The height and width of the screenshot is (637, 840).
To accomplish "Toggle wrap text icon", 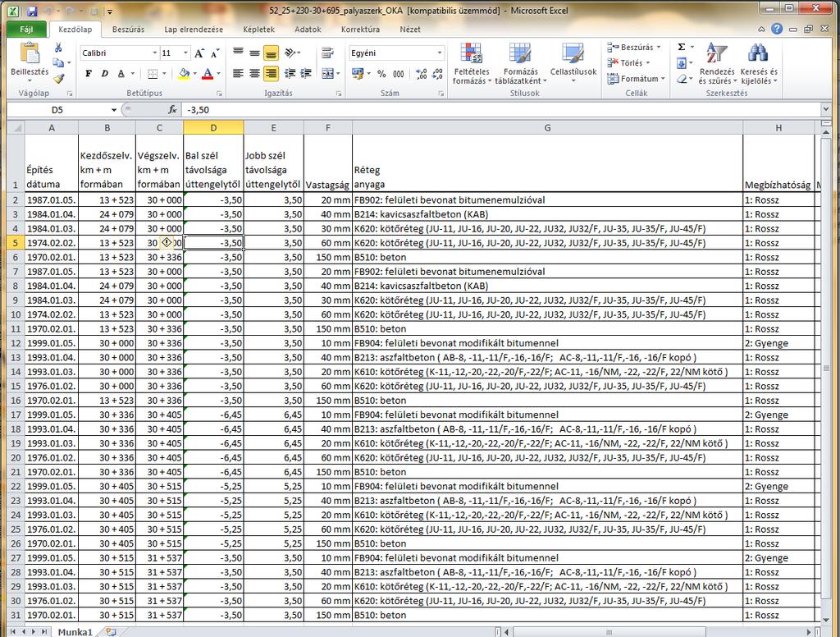I will pos(327,53).
